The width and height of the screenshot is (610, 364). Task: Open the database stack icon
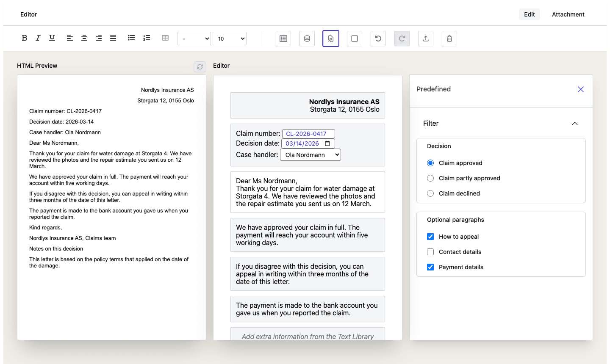click(x=307, y=39)
